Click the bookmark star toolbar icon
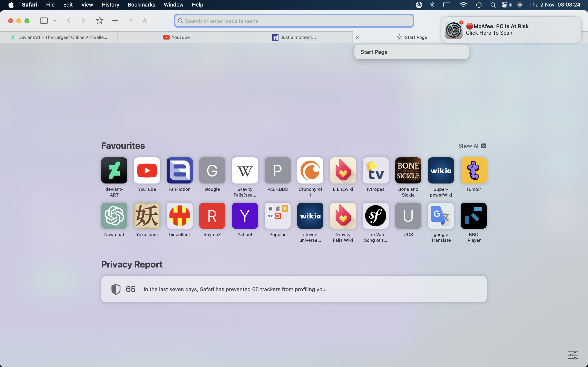 (x=100, y=21)
